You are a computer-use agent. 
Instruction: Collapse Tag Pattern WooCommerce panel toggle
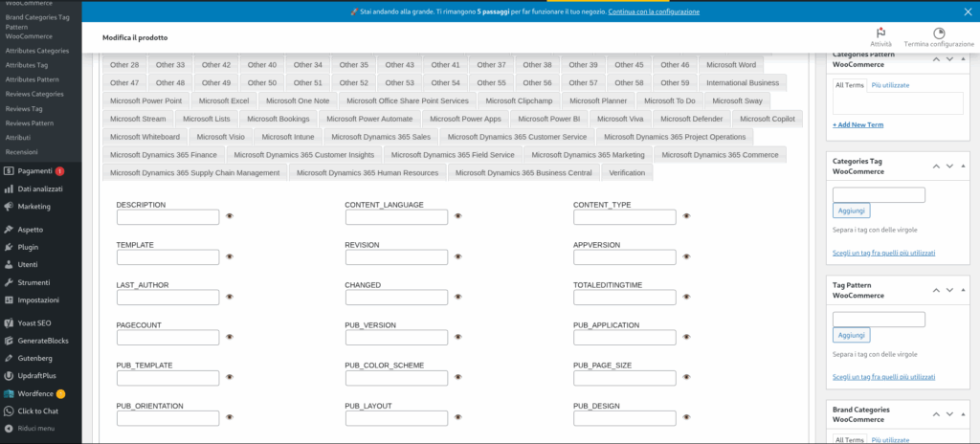tap(963, 290)
